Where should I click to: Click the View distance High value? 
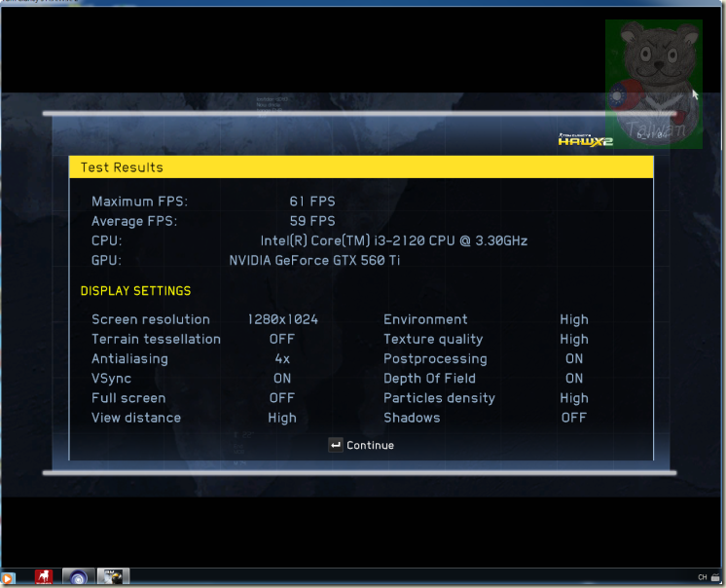click(282, 418)
